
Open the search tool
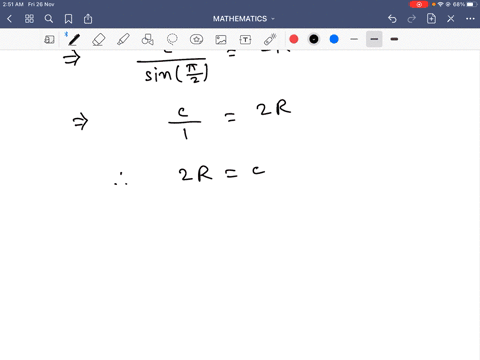(49, 19)
